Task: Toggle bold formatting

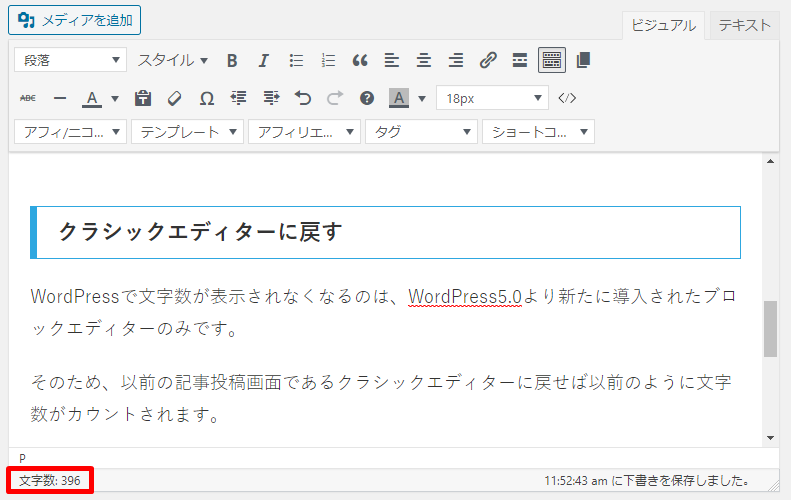Action: coord(232,60)
